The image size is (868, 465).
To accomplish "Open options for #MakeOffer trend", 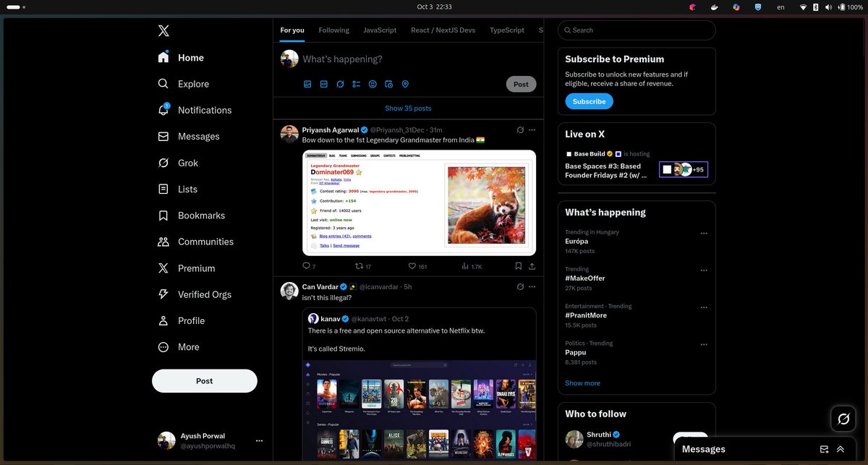I will pyautogui.click(x=704, y=270).
